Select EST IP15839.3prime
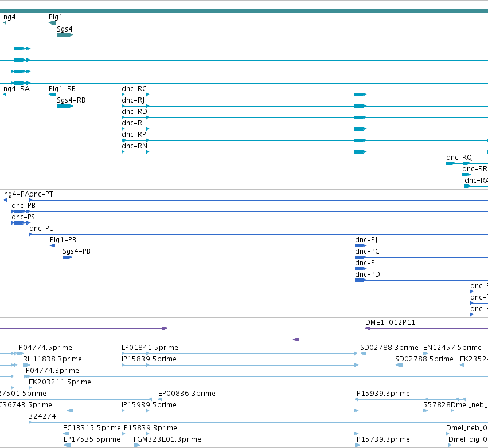 coord(150,428)
